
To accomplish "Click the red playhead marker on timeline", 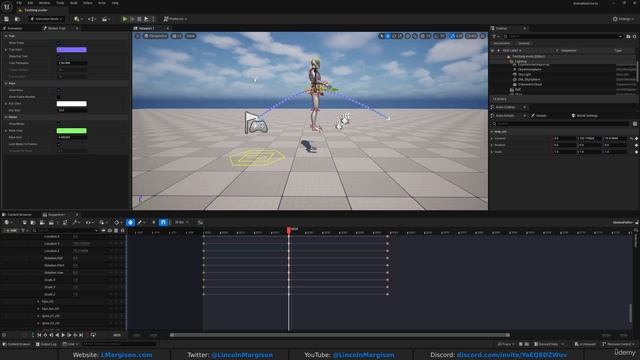I will 289,230.
